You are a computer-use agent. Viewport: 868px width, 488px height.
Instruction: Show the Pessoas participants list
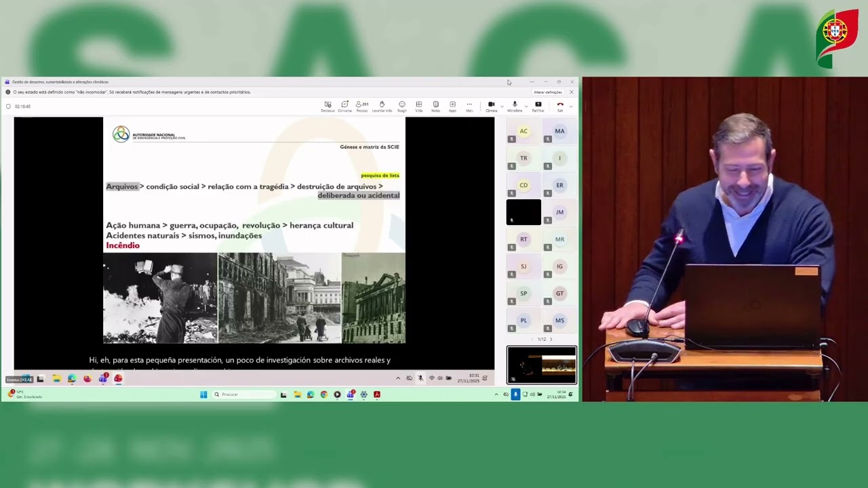tap(362, 106)
